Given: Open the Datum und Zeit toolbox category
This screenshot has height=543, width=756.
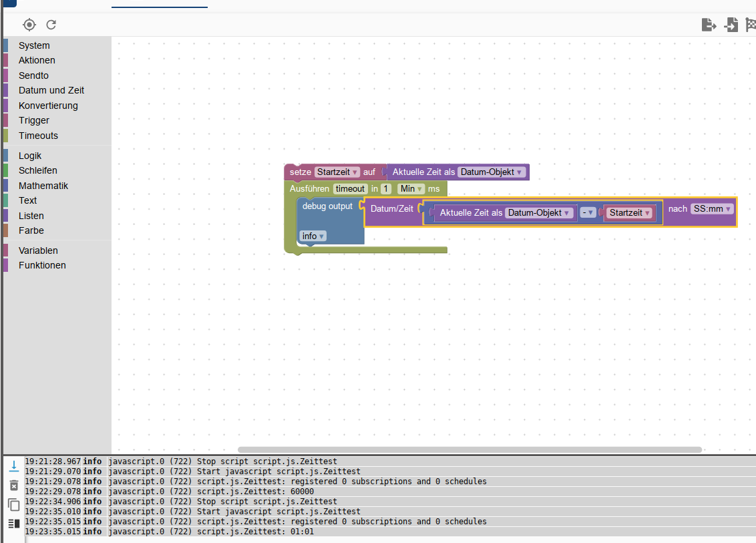Looking at the screenshot, I should (51, 90).
